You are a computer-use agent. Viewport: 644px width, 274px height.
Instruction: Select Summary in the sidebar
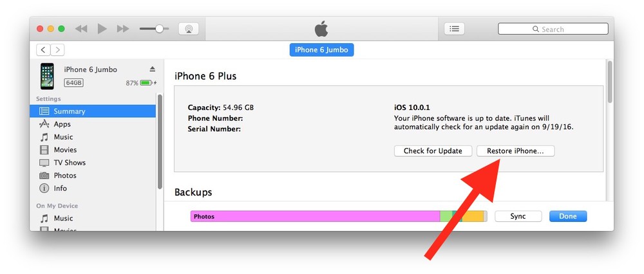(70, 111)
